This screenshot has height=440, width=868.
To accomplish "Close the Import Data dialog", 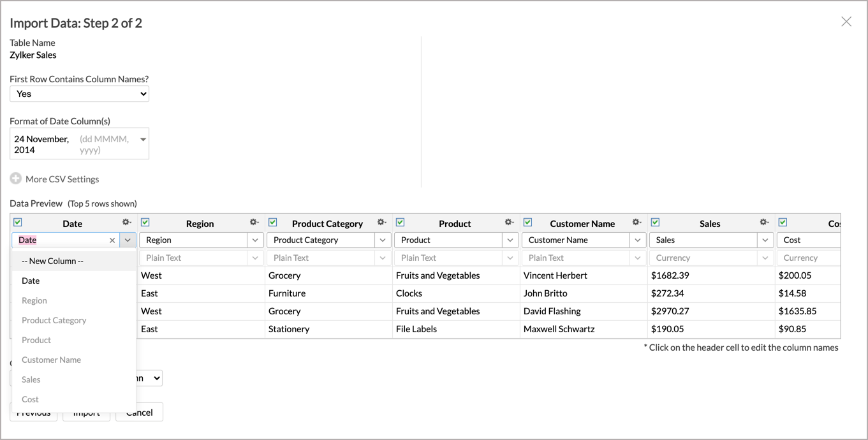I will point(846,22).
